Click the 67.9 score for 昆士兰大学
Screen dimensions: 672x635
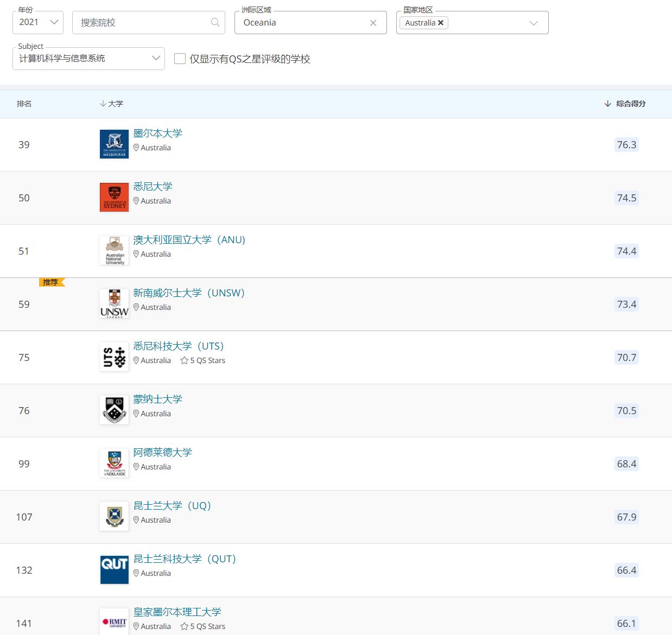626,517
